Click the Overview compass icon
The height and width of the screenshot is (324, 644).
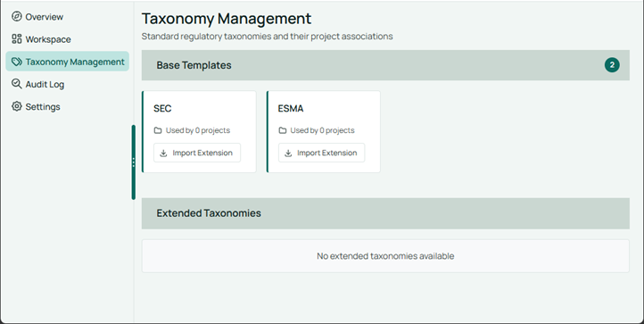click(x=16, y=16)
